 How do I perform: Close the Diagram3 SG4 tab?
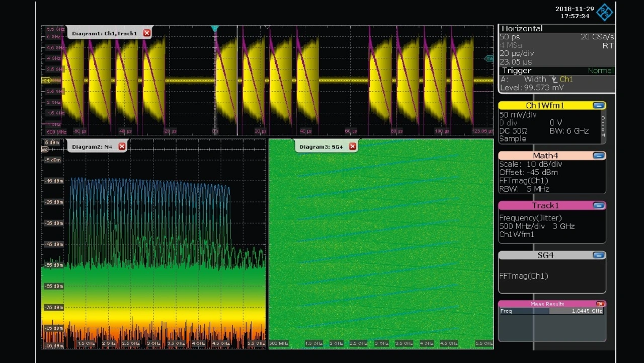coord(352,147)
